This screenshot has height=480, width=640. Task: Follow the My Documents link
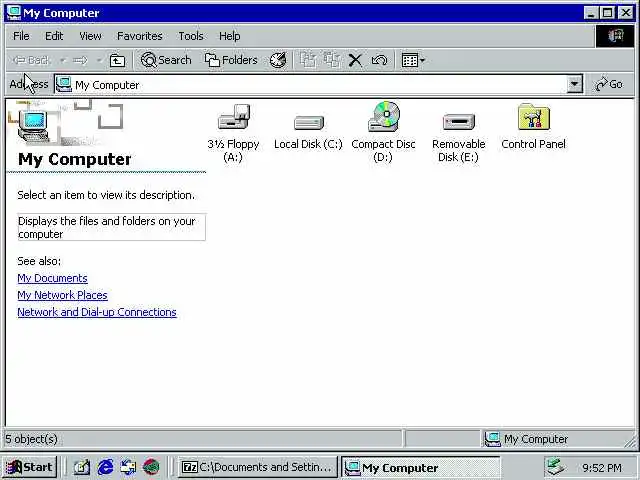(52, 278)
